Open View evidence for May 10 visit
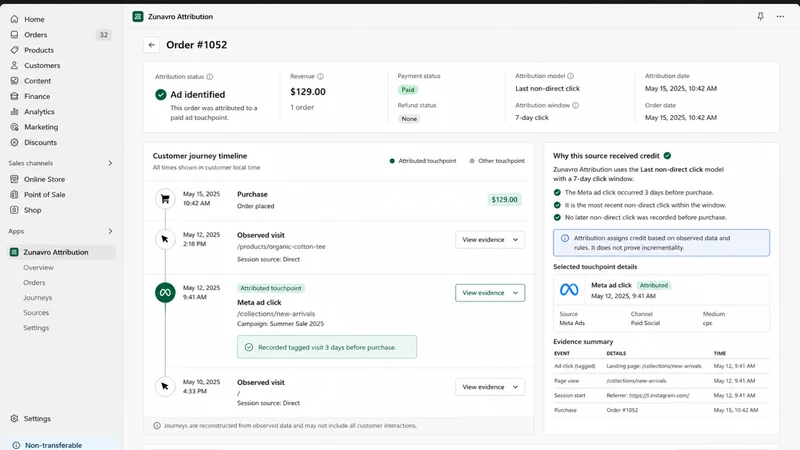800x450 pixels. [490, 387]
